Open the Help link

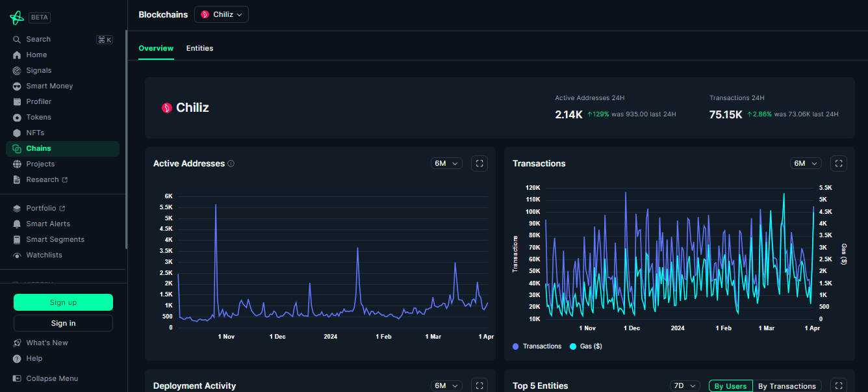pyautogui.click(x=34, y=359)
